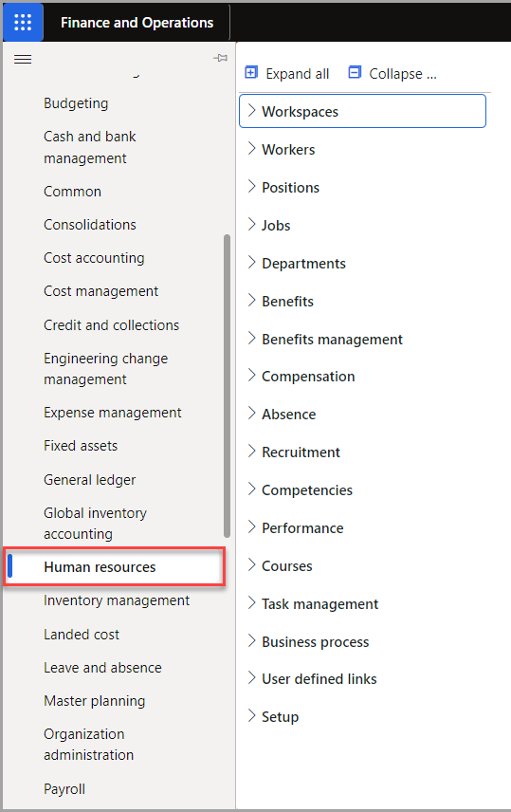Open the Payroll module
The image size is (511, 812).
pyautogui.click(x=64, y=789)
